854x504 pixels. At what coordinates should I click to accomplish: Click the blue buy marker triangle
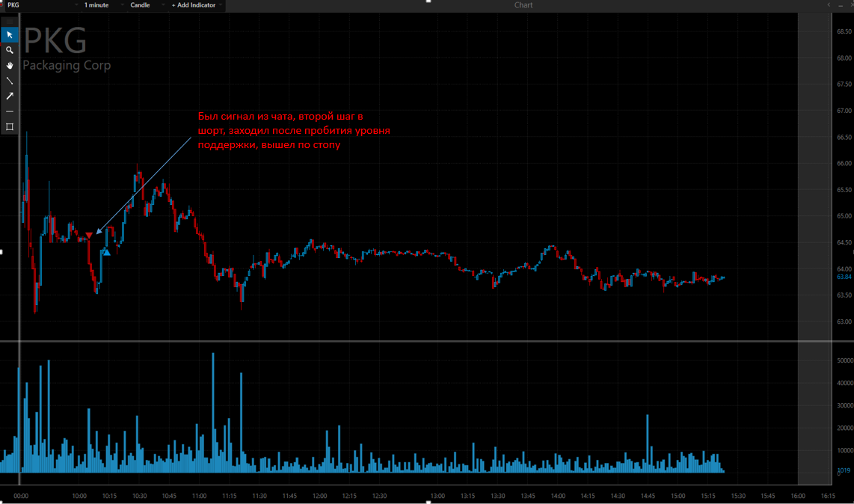107,252
